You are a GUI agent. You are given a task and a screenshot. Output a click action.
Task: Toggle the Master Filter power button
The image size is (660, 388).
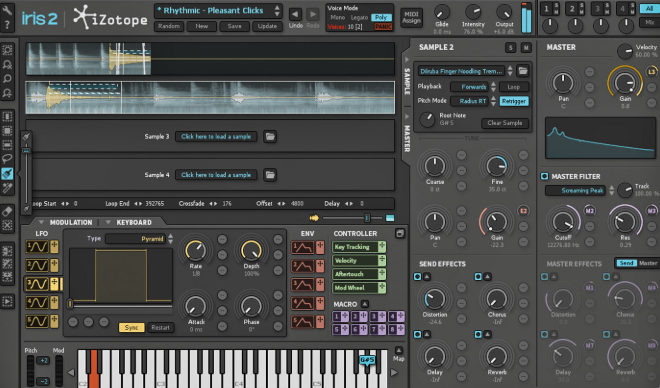[x=544, y=176]
